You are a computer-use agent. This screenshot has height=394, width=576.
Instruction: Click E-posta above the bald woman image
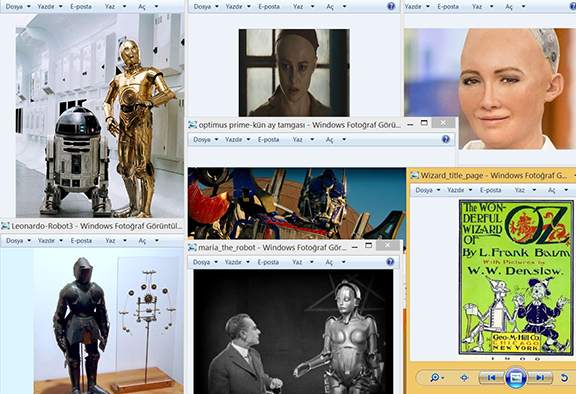tap(269, 7)
